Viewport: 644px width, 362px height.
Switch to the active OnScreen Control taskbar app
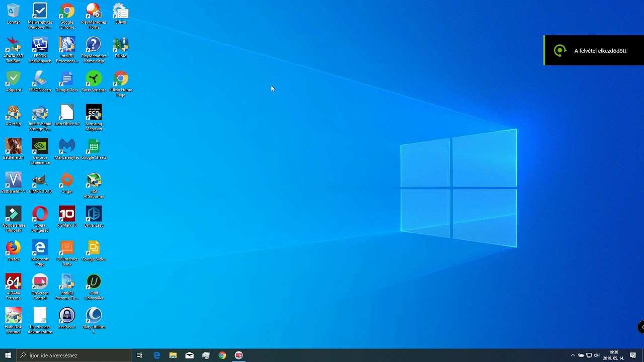pos(239,355)
